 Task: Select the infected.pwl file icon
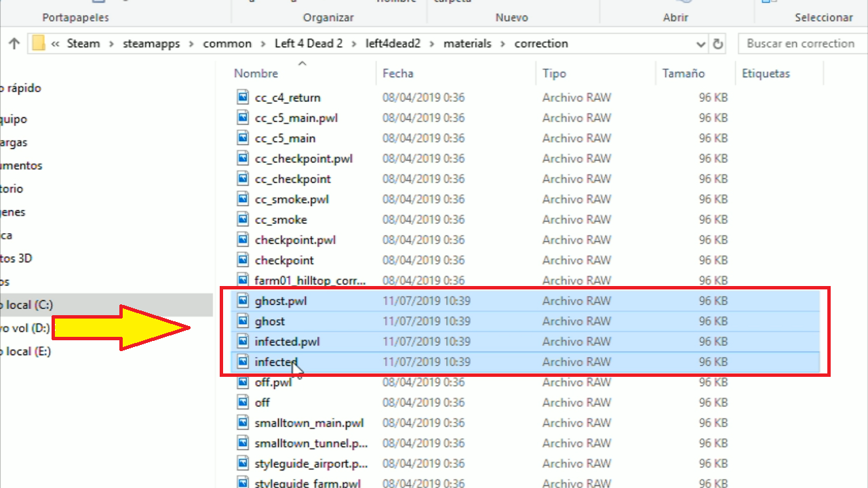(x=243, y=341)
